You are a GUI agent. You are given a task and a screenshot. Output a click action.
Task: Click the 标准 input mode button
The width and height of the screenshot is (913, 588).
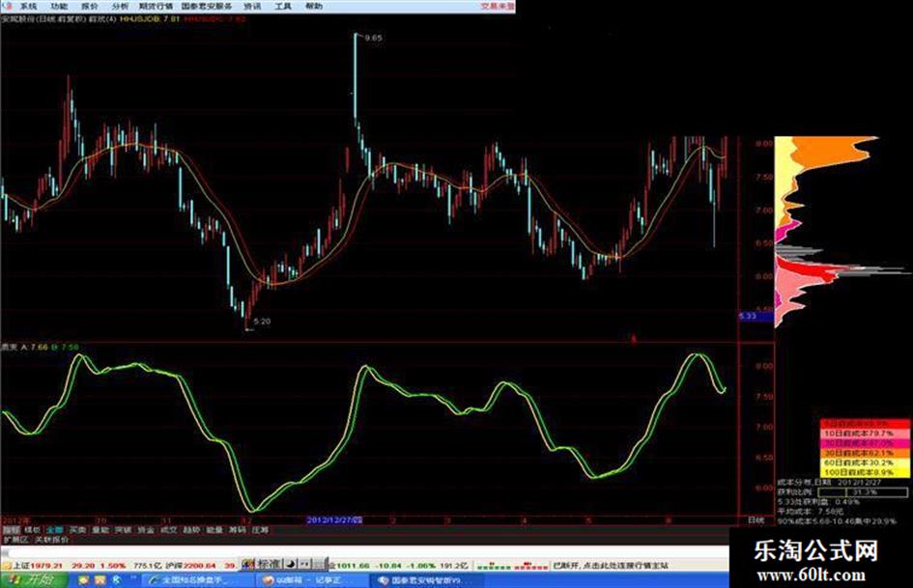pos(269,564)
